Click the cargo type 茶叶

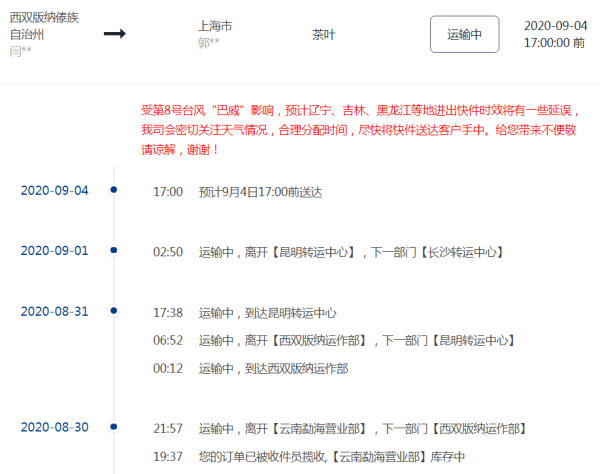point(323,35)
